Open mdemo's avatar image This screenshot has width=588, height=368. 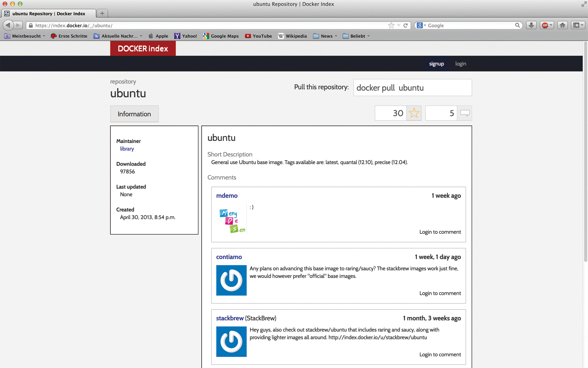tap(231, 219)
